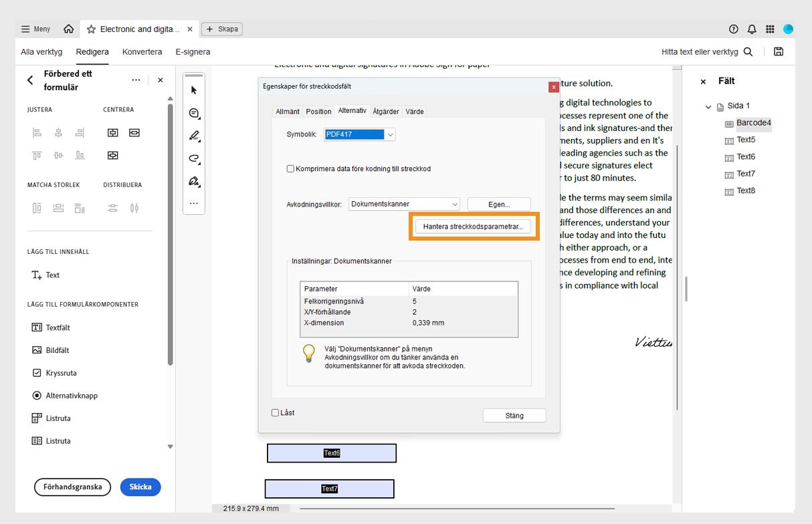Go to the Home icon
Image resolution: width=812 pixels, height=524 pixels.
[68, 29]
